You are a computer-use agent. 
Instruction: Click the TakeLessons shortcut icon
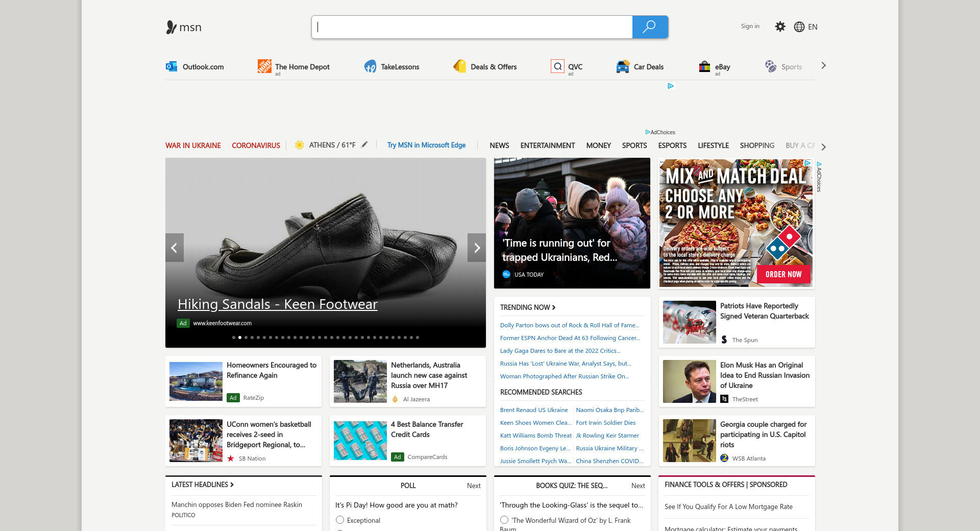370,66
